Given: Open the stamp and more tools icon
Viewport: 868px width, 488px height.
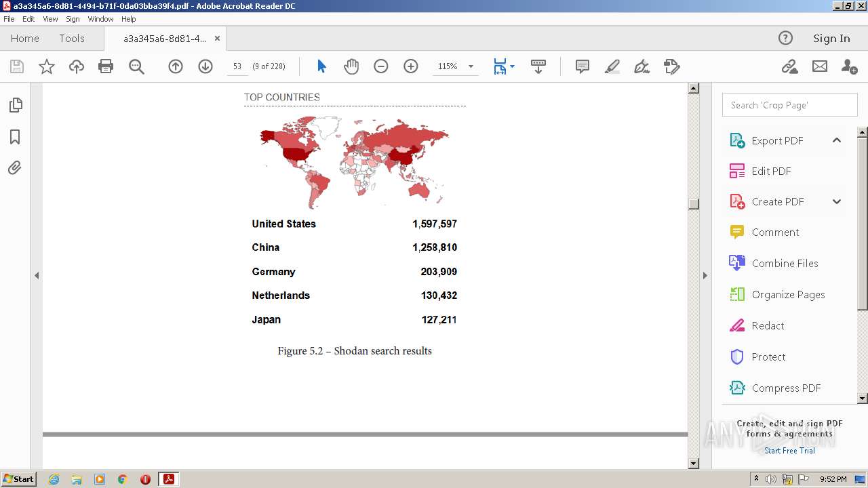Looking at the screenshot, I should point(671,66).
